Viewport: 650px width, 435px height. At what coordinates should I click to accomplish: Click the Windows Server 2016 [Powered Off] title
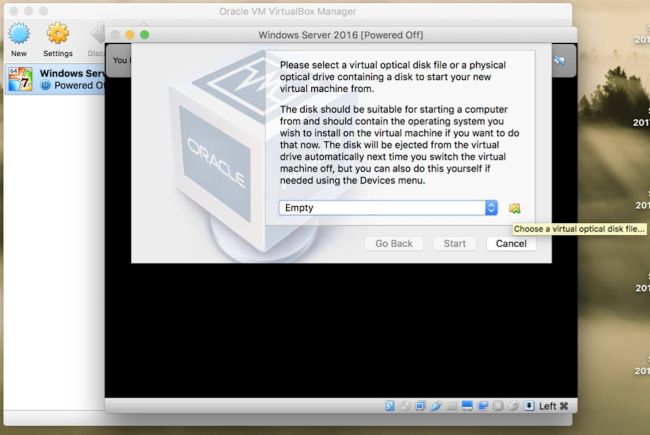pyautogui.click(x=341, y=35)
